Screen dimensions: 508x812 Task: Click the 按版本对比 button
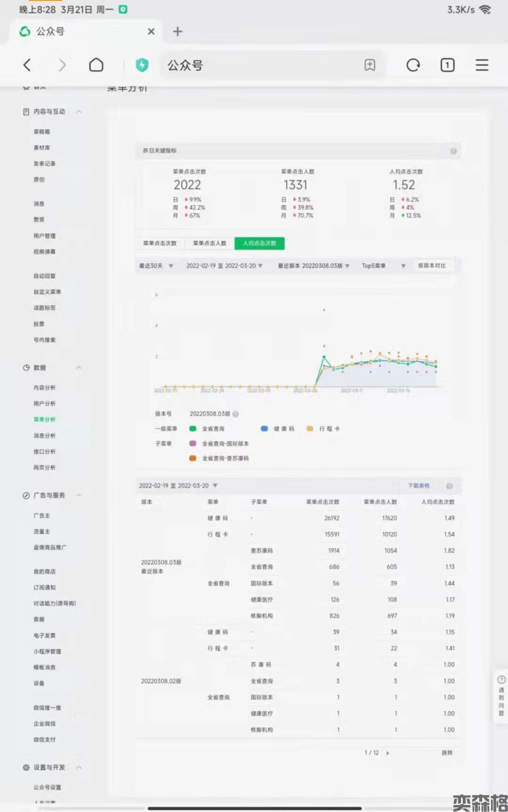(x=431, y=266)
